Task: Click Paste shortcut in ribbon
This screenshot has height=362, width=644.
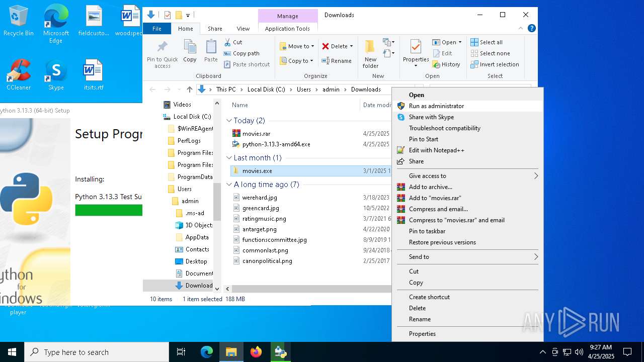Action: [x=247, y=64]
